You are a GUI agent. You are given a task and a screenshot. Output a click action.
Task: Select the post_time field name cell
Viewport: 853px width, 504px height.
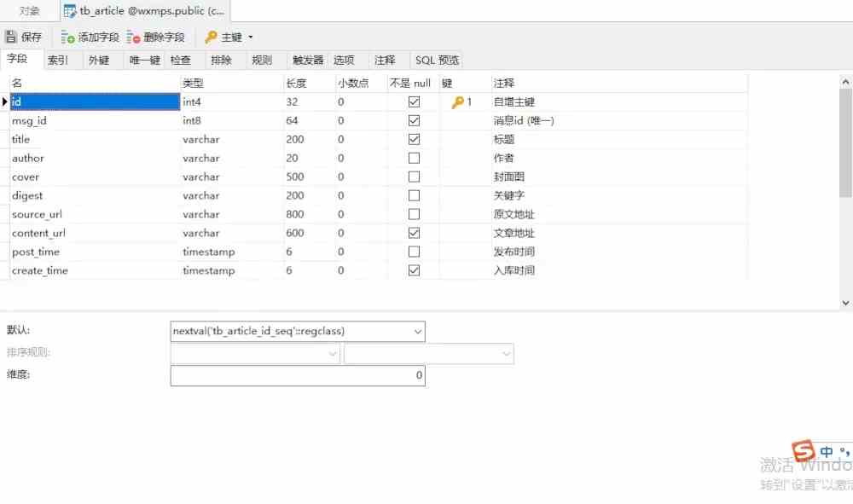[x=96, y=252]
